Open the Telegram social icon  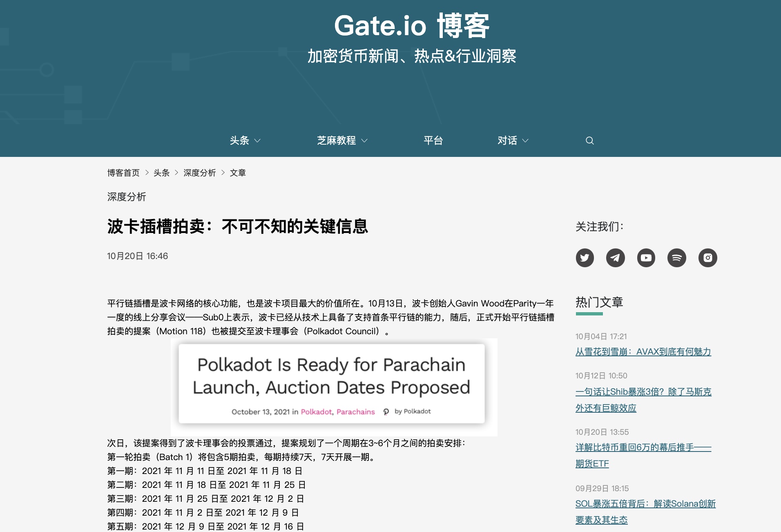pos(615,258)
